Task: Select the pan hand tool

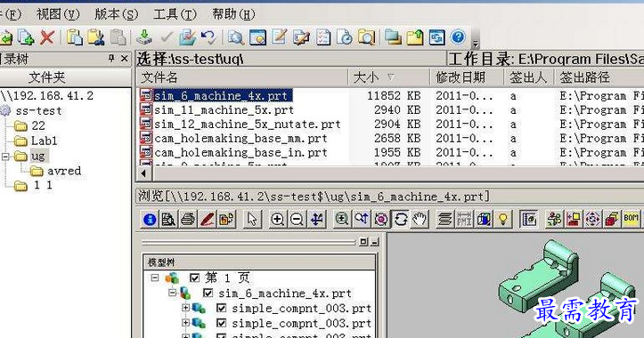Action: (x=420, y=220)
